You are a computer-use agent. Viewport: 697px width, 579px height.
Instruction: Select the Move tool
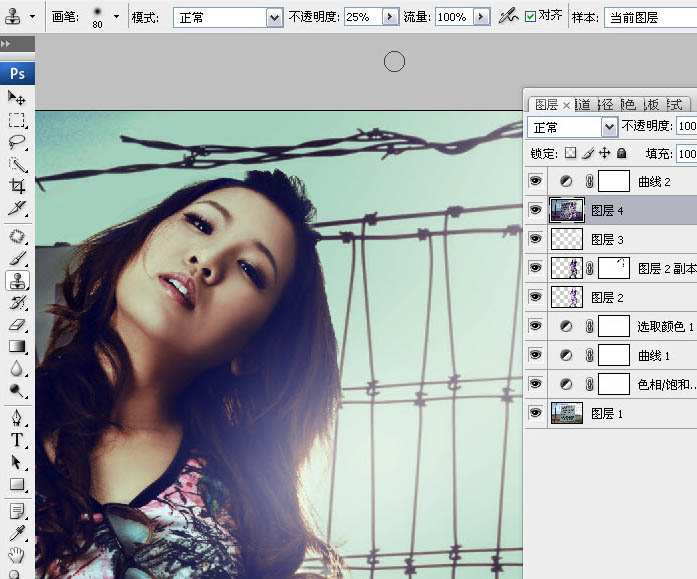pos(17,98)
